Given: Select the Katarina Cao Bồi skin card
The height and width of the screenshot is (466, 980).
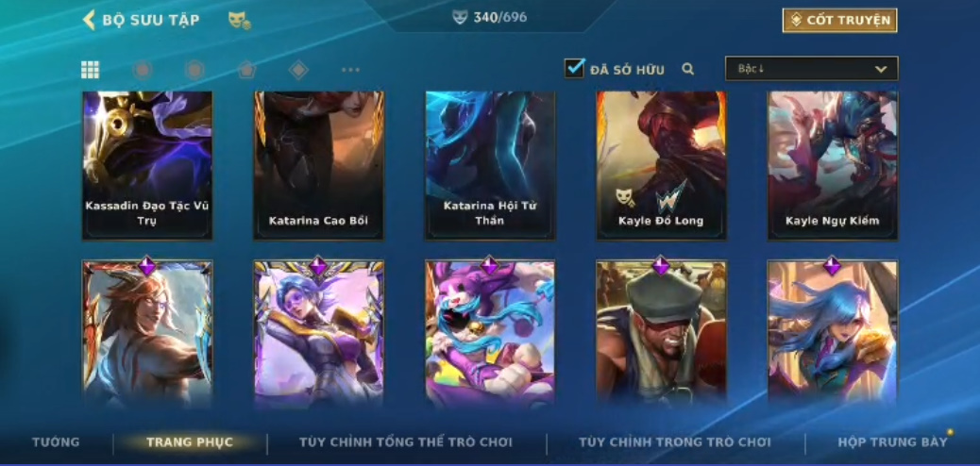Looking at the screenshot, I should click(319, 165).
